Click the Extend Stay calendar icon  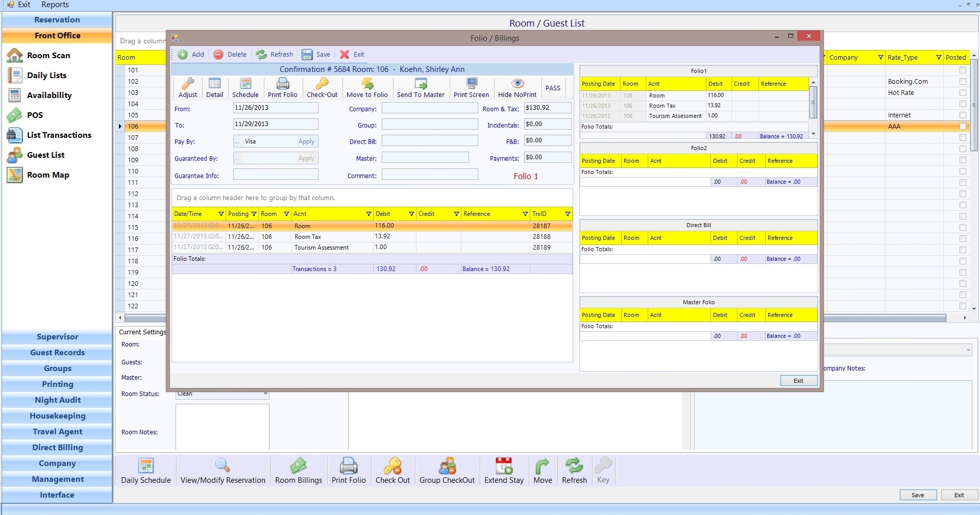[x=504, y=466]
